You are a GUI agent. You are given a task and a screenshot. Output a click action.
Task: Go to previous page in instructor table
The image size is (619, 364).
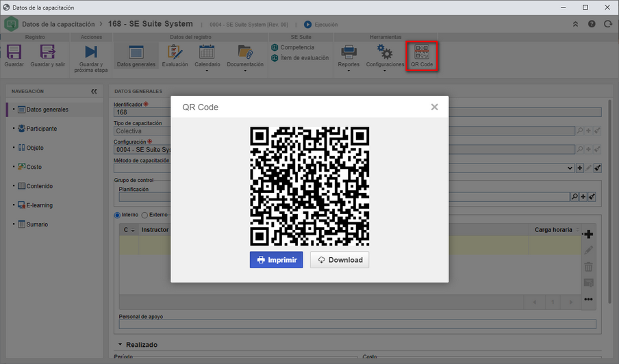[535, 302]
